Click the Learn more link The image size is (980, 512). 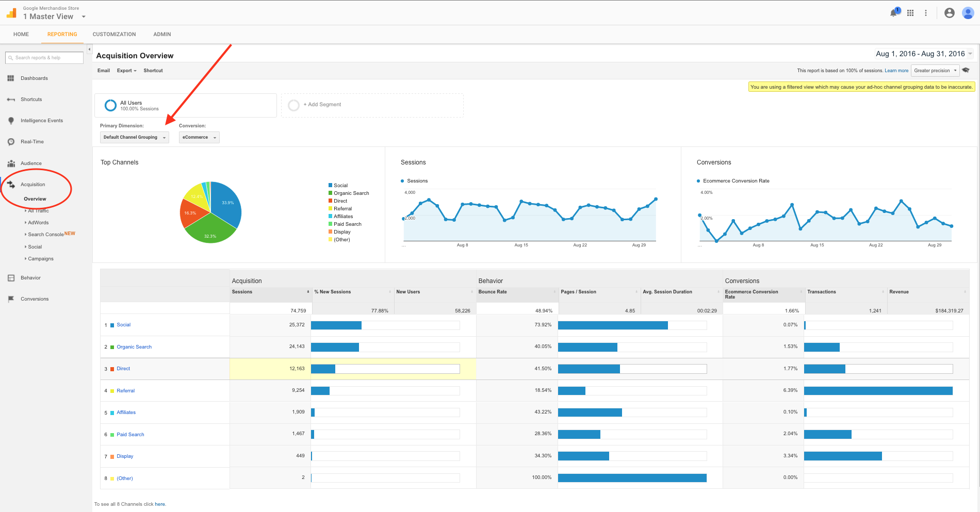[896, 70]
